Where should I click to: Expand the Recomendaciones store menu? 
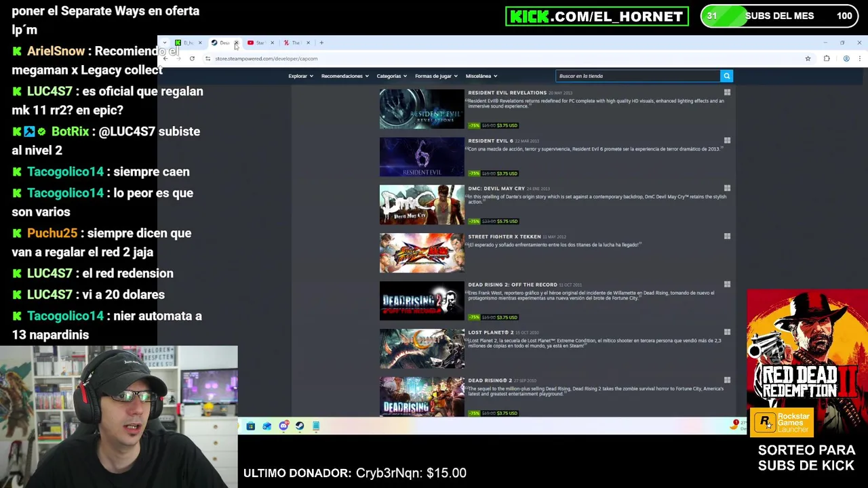pyautogui.click(x=345, y=76)
